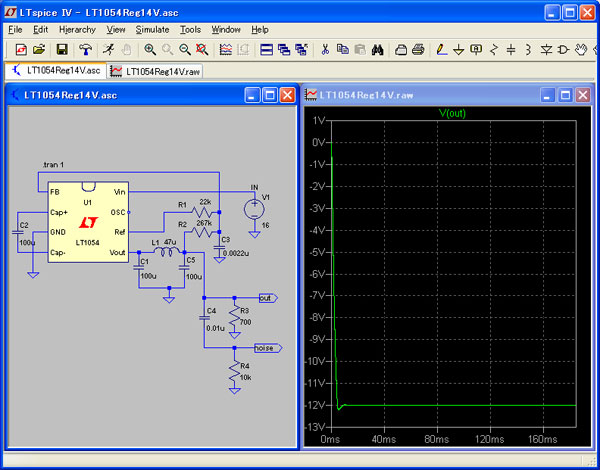Switch to the LT1054Reg14V.raw tab

click(x=155, y=71)
